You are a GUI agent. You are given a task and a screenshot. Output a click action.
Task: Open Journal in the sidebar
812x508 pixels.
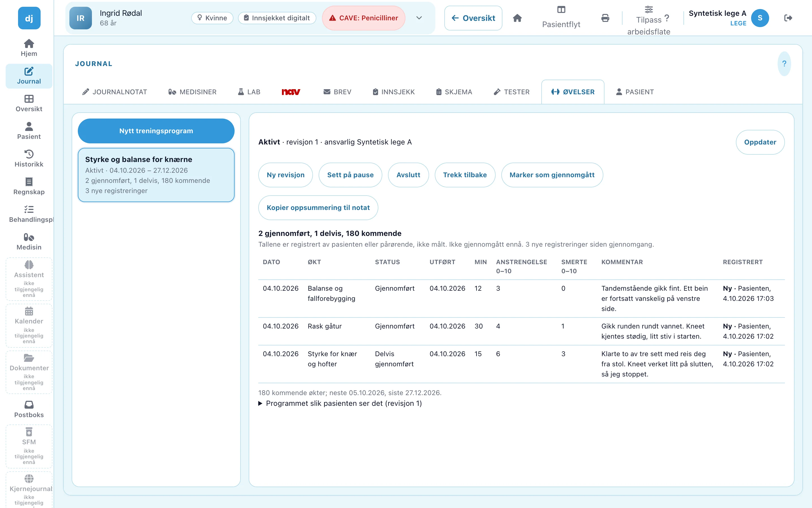click(29, 76)
